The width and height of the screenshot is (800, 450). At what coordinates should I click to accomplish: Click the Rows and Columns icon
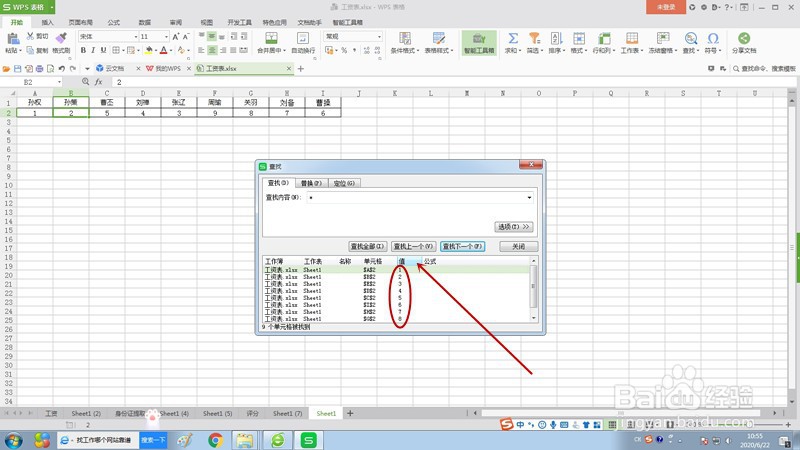604,38
